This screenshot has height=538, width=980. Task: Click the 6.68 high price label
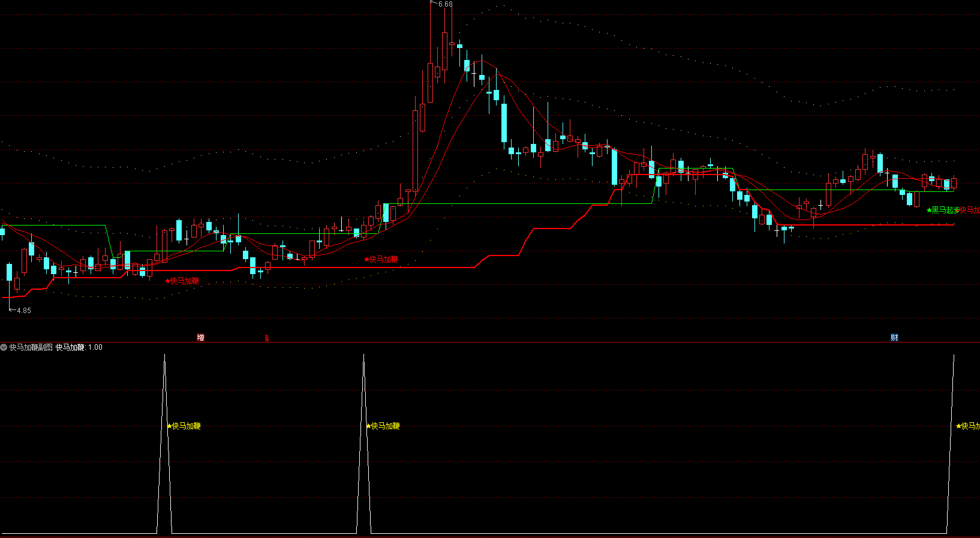pos(445,4)
